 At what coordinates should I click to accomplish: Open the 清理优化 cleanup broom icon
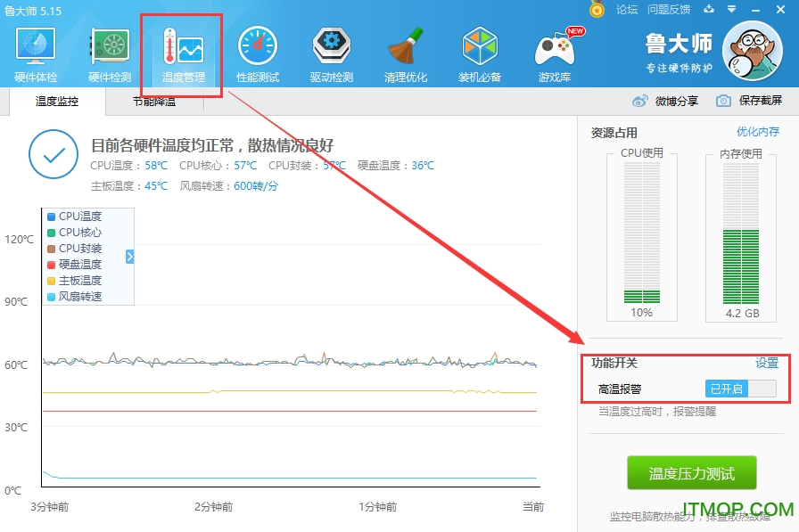pyautogui.click(x=406, y=54)
